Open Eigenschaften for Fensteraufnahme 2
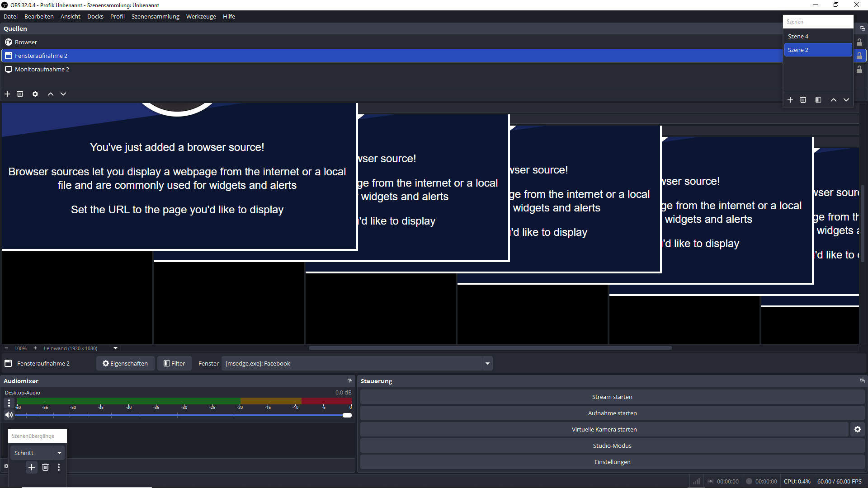This screenshot has height=488, width=868. [x=125, y=363]
